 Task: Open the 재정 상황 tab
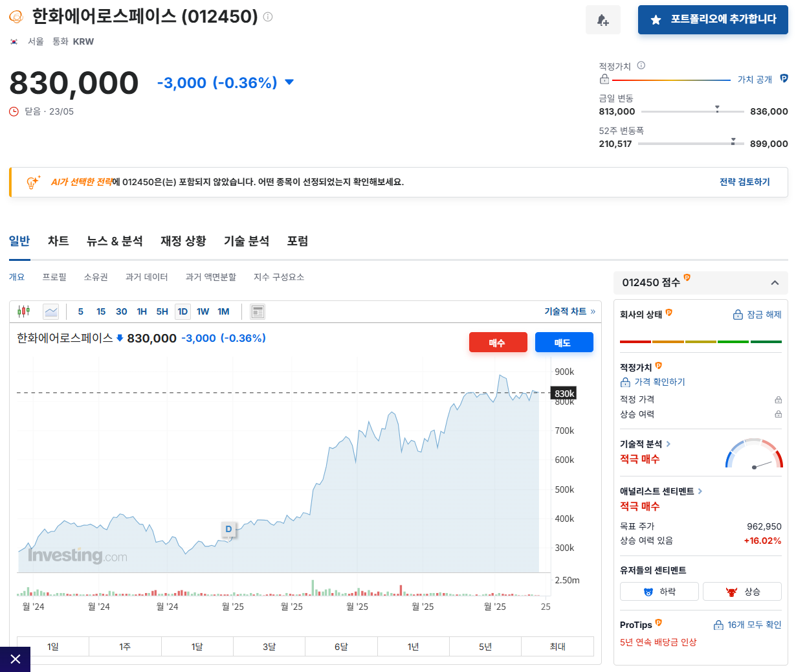coord(183,241)
